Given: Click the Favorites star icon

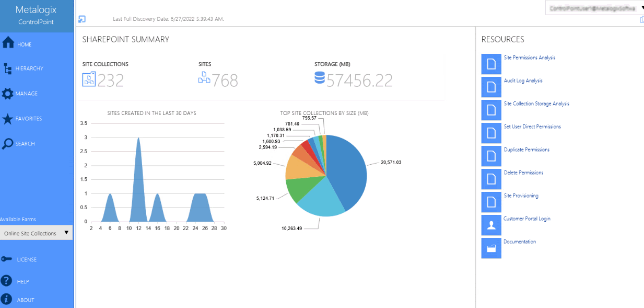Looking at the screenshot, I should 8,119.
